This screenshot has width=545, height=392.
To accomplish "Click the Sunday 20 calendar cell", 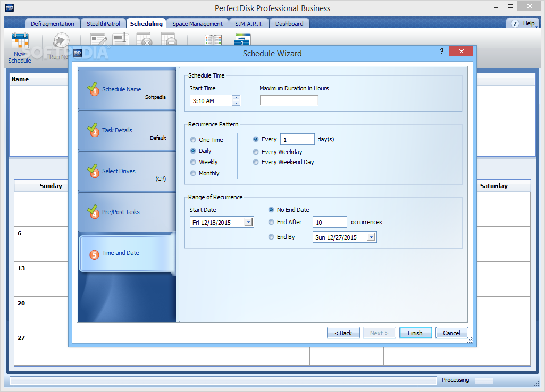I will click(41, 313).
